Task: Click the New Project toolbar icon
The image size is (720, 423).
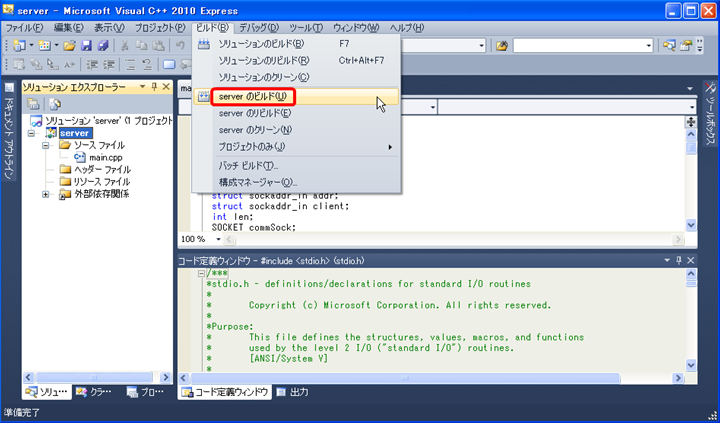Action: coord(20,45)
